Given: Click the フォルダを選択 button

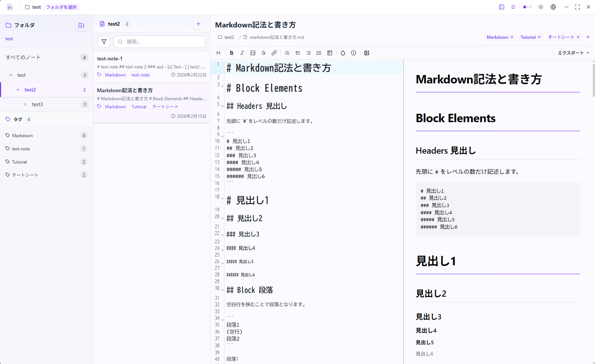Looking at the screenshot, I should [x=61, y=7].
